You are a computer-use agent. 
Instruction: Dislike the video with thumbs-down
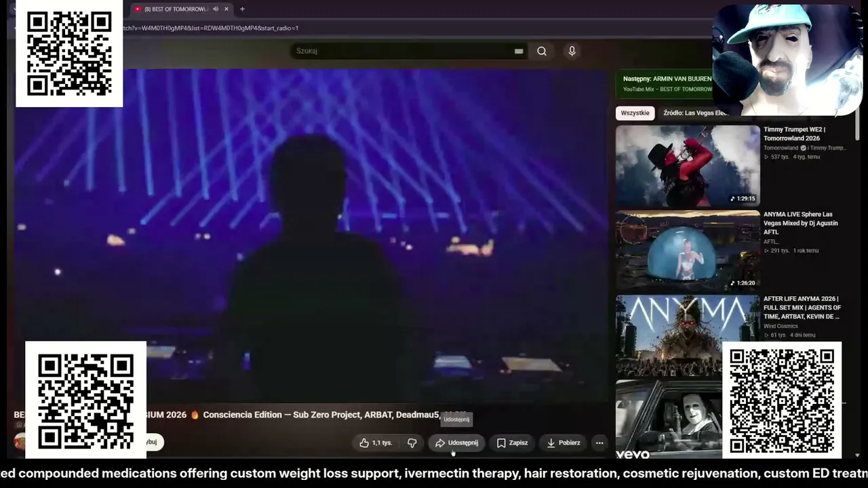coord(412,443)
